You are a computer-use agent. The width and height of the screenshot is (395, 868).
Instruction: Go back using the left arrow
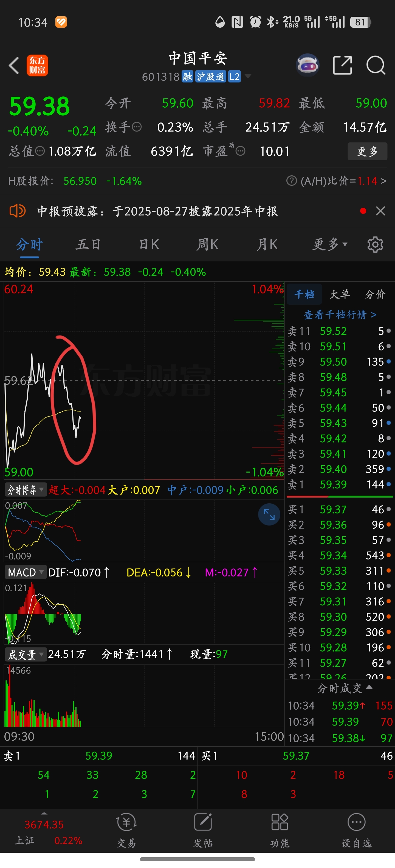(14, 65)
